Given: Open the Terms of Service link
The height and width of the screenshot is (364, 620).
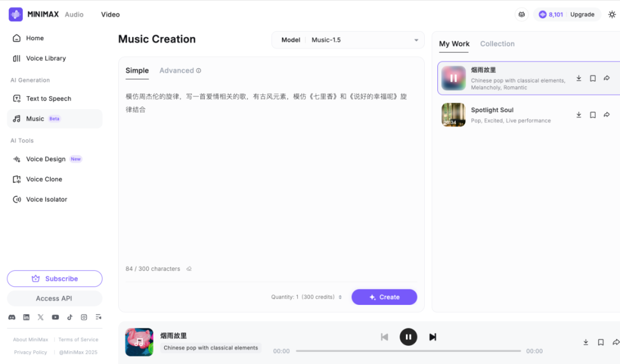Looking at the screenshot, I should [x=78, y=340].
